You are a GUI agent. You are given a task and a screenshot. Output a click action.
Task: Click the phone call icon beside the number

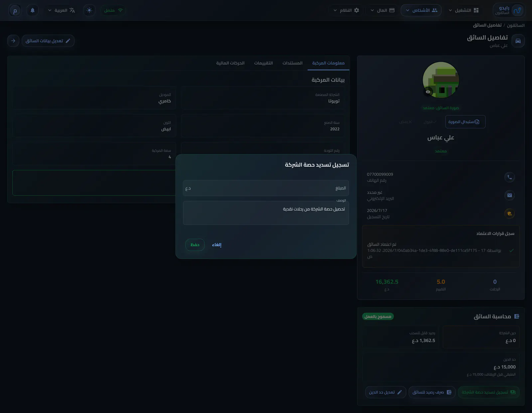(x=509, y=177)
